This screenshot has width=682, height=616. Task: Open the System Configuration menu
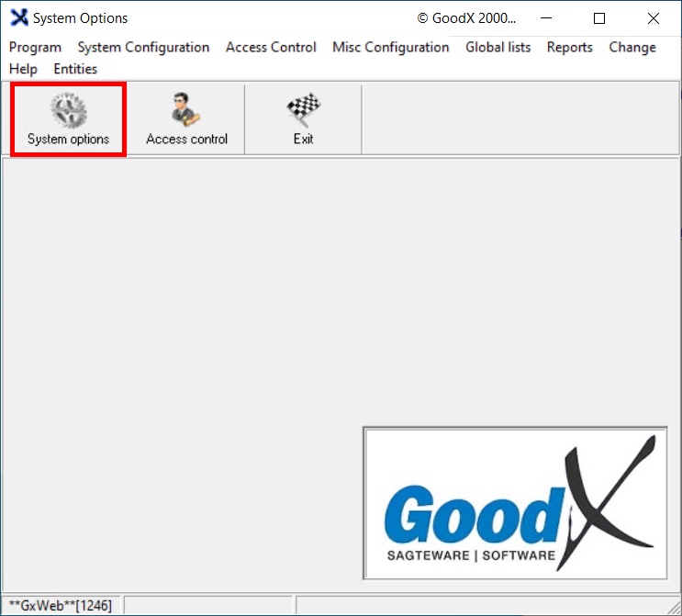pyautogui.click(x=143, y=47)
